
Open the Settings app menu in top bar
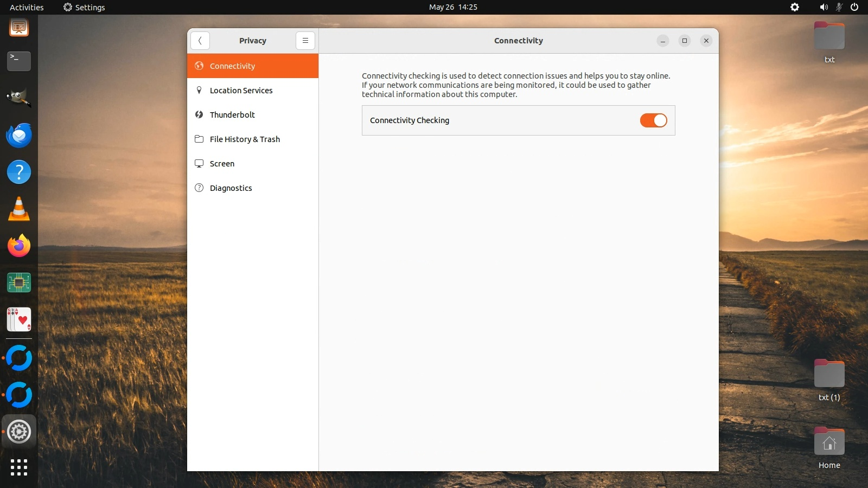[84, 7]
